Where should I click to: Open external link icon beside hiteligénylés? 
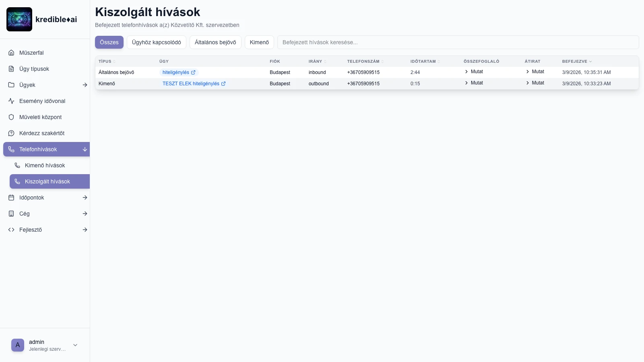pyautogui.click(x=193, y=72)
